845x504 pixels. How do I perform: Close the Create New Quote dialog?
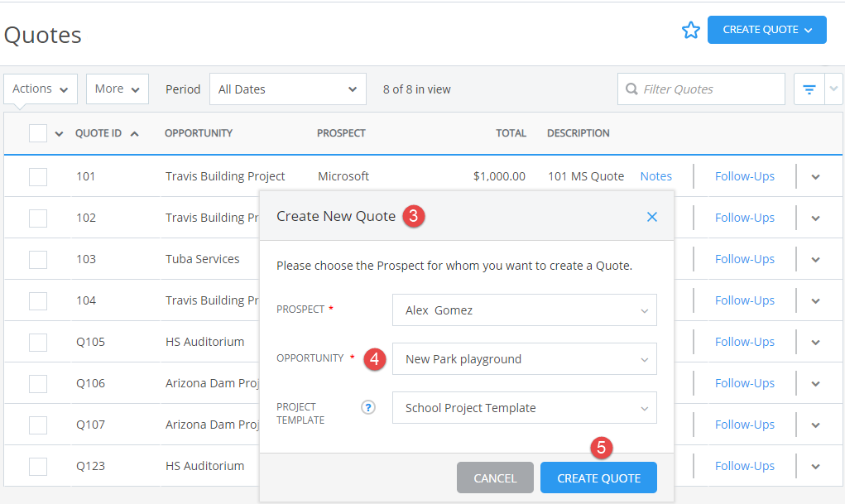[651, 217]
